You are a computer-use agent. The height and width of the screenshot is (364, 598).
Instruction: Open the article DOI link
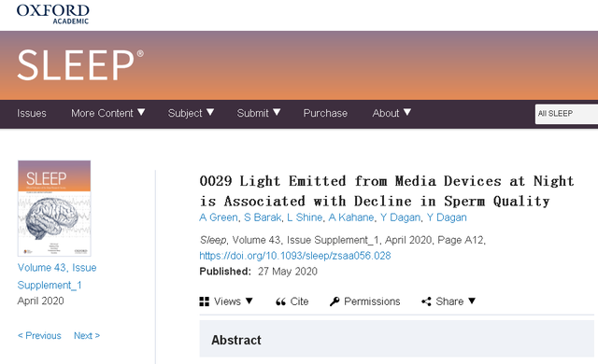click(295, 256)
